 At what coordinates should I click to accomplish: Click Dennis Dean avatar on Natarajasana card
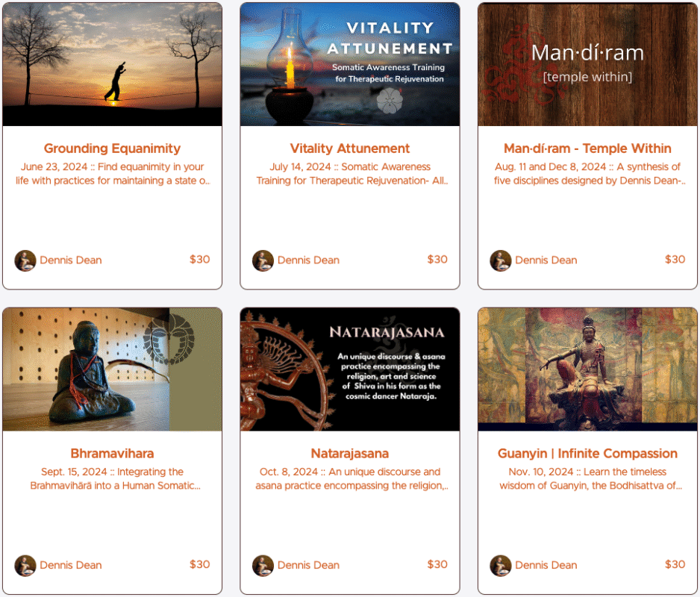tap(263, 566)
